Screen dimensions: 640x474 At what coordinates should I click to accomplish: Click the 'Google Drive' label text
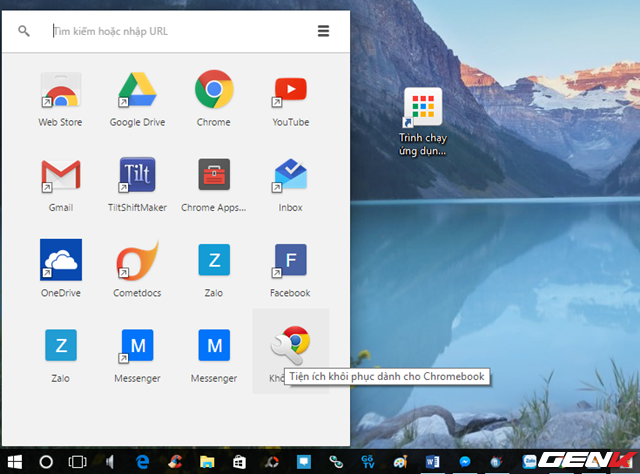[x=137, y=122]
